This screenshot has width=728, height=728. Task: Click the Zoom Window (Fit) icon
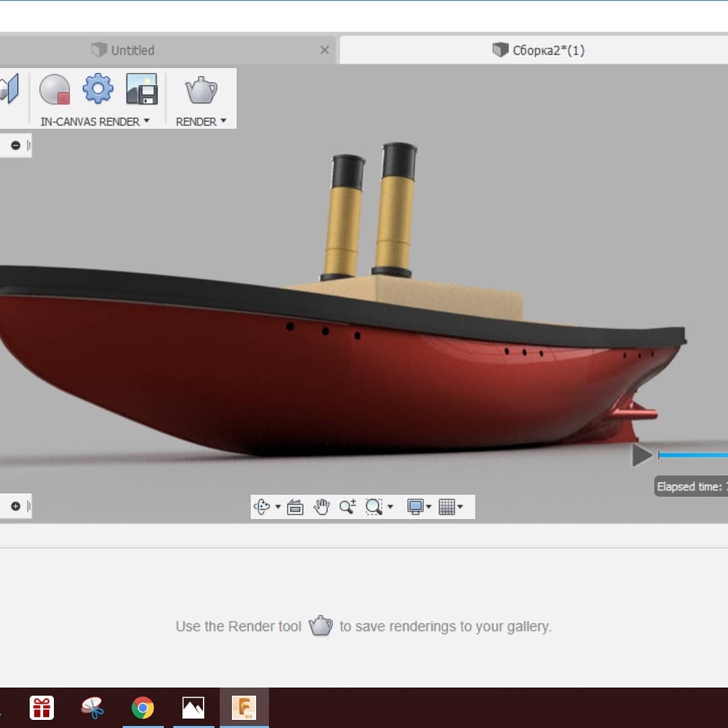[374, 507]
